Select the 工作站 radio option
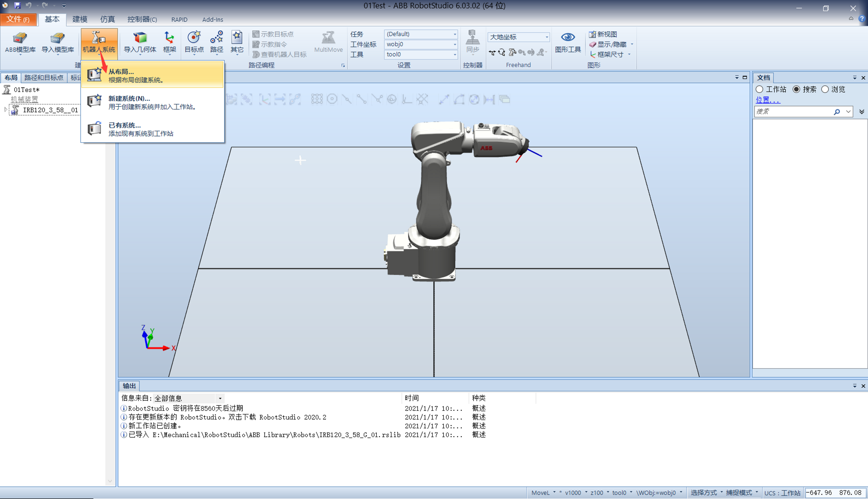The image size is (868, 499). (760, 89)
